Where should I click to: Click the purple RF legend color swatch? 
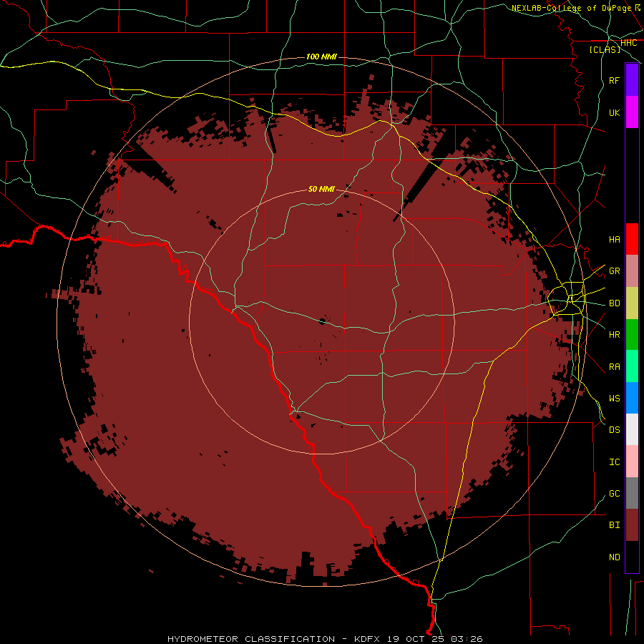pos(632,80)
